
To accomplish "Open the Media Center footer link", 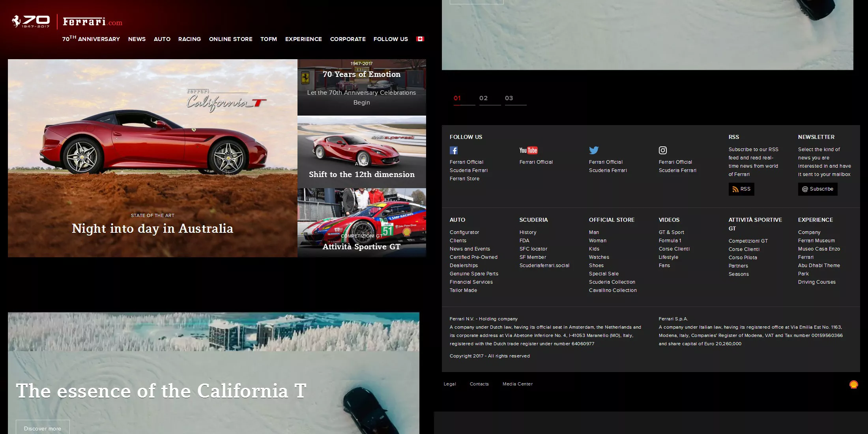I will [x=517, y=384].
